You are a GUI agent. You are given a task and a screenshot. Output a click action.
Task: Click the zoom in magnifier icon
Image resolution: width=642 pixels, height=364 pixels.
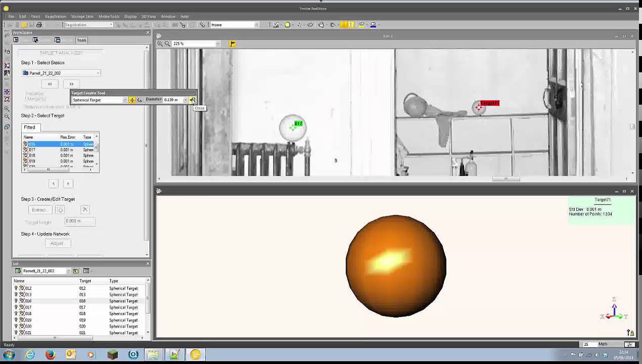pyautogui.click(x=160, y=43)
